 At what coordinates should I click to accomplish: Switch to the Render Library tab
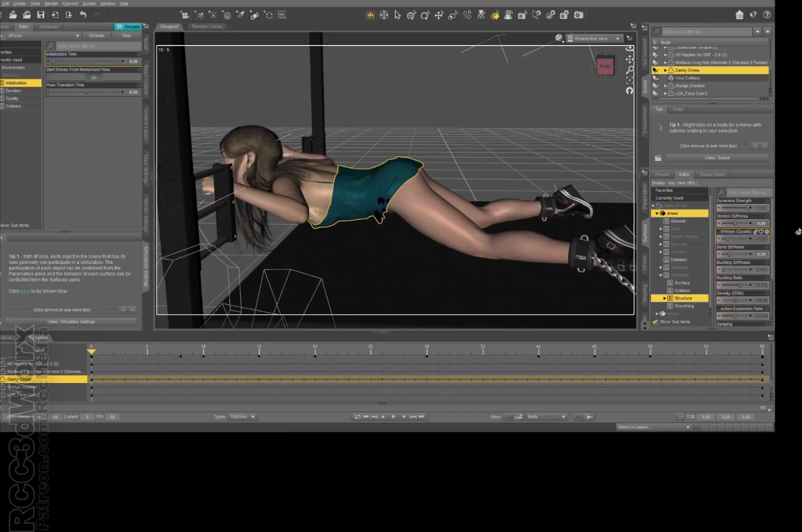pos(207,26)
